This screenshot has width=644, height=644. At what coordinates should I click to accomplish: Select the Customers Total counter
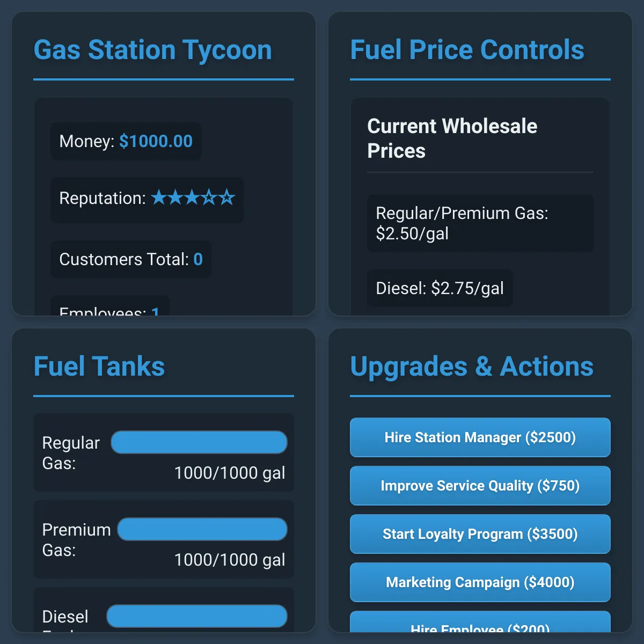point(130,259)
